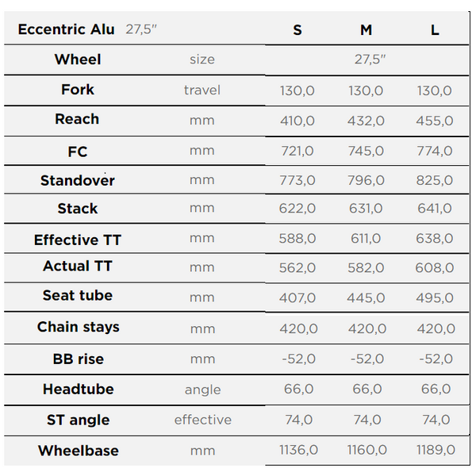Viewport: 476px width, 476px height.
Task: Click the Headtube angle label
Action: [203, 390]
